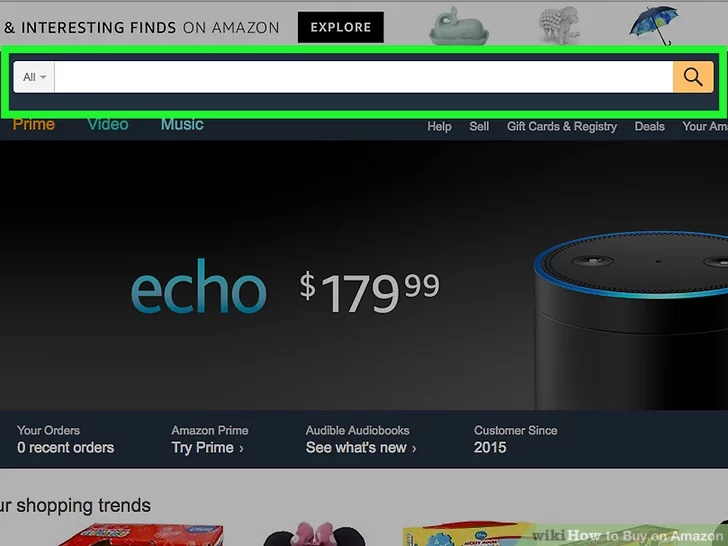Open the Video navigation tab
The image size is (728, 546).
pos(108,124)
